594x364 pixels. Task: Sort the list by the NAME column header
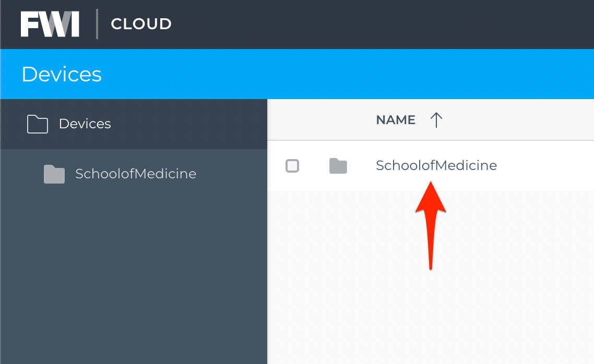(x=396, y=120)
